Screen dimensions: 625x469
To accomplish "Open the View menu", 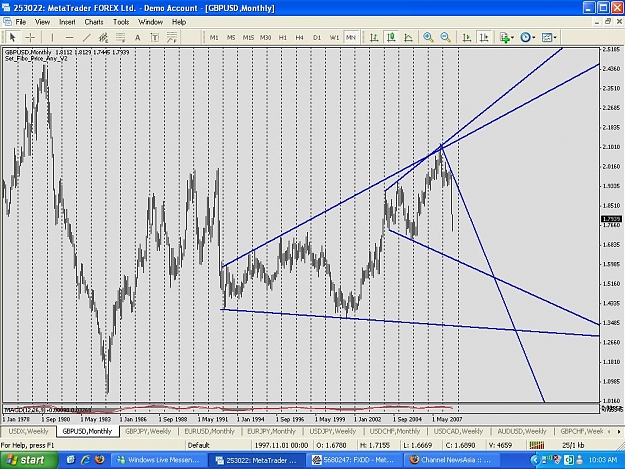I will 43,22.
